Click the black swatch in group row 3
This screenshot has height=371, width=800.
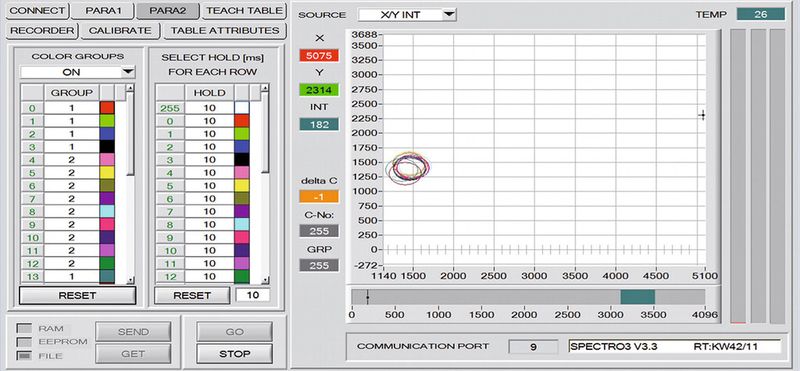[107, 146]
